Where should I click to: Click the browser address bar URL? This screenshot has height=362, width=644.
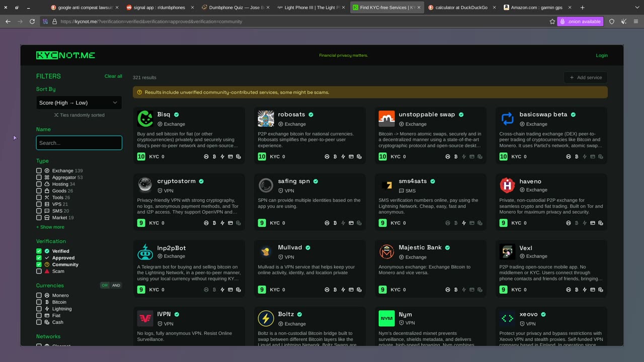pos(151,22)
